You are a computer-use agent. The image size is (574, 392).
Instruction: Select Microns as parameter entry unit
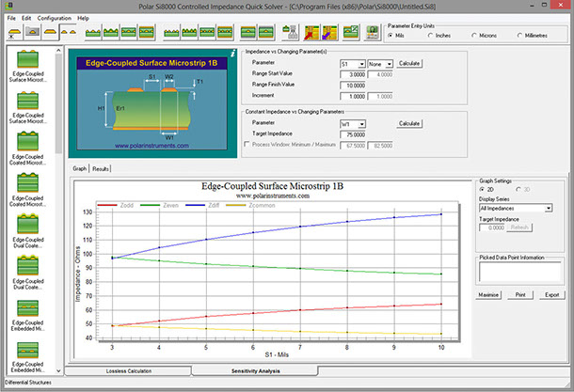pos(476,36)
